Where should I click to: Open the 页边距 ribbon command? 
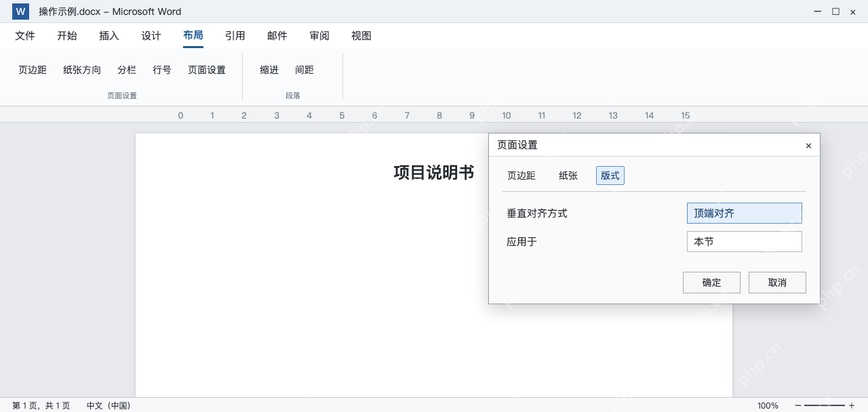[33, 70]
